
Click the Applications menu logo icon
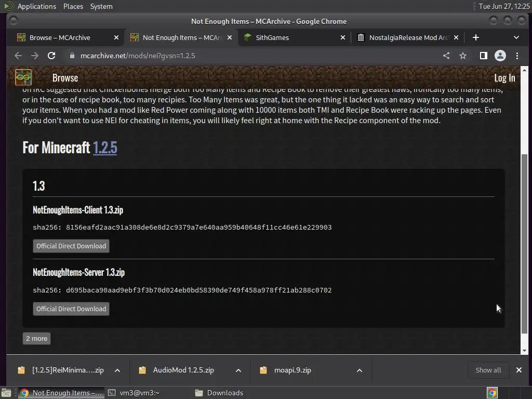click(x=9, y=6)
